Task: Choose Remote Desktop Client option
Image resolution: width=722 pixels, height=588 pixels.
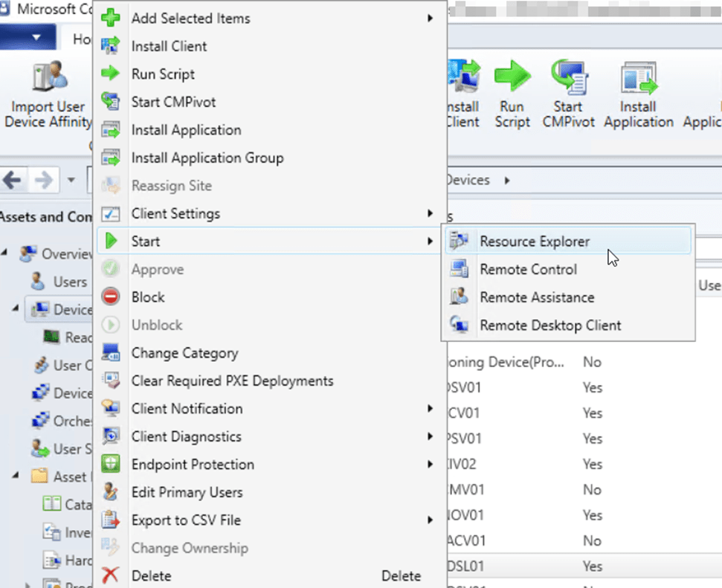Action: tap(550, 326)
